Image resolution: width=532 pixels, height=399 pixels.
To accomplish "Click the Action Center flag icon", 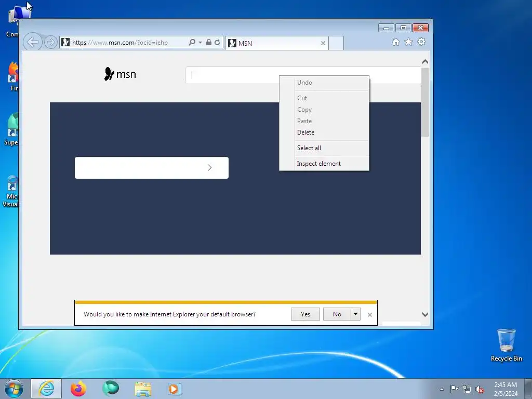I will pyautogui.click(x=454, y=389).
